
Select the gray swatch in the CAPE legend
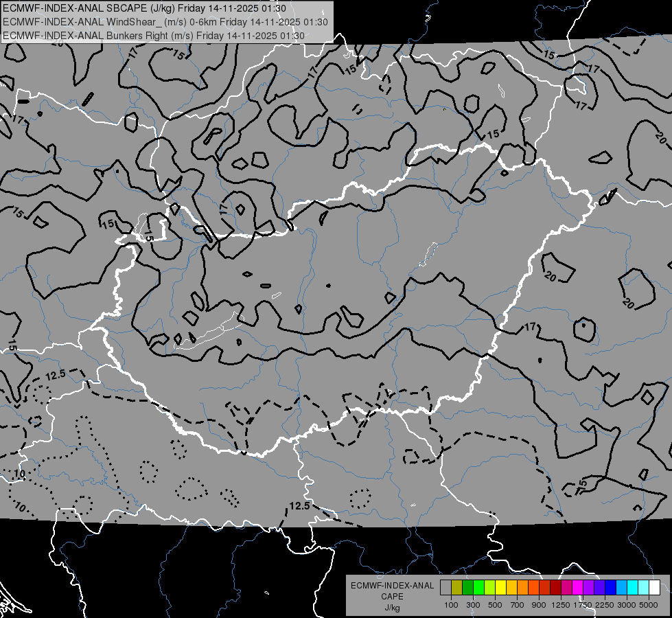445,588
